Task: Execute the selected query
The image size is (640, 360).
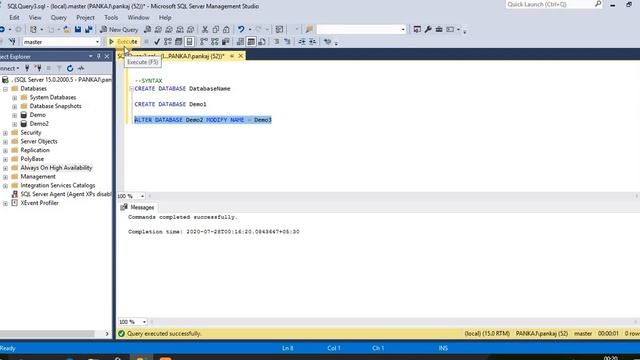Action: click(123, 42)
